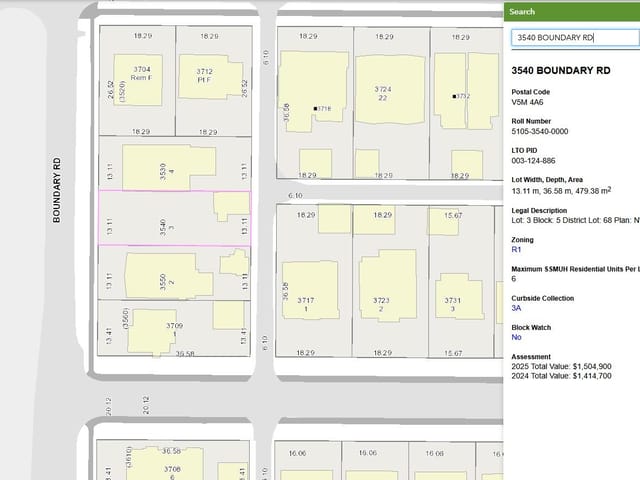Viewport: 640px width, 480px height.
Task: Select the building on lot 3550
Action: coord(169,276)
